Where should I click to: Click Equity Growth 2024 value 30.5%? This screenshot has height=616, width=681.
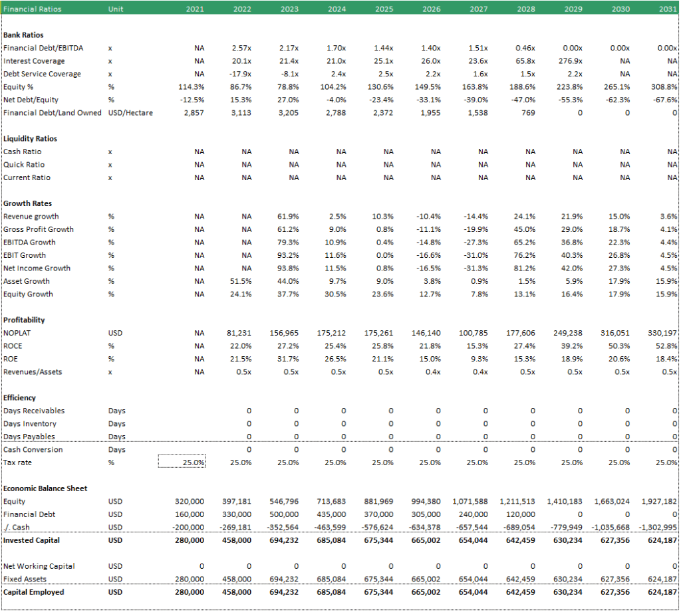pyautogui.click(x=335, y=294)
